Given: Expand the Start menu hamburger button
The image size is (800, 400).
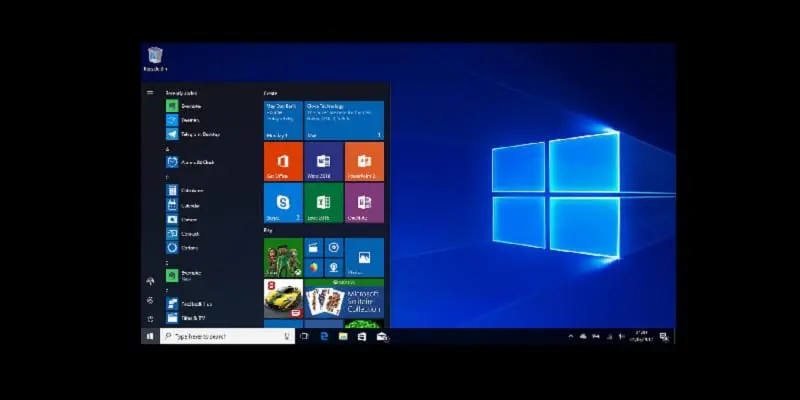Looking at the screenshot, I should click(150, 92).
